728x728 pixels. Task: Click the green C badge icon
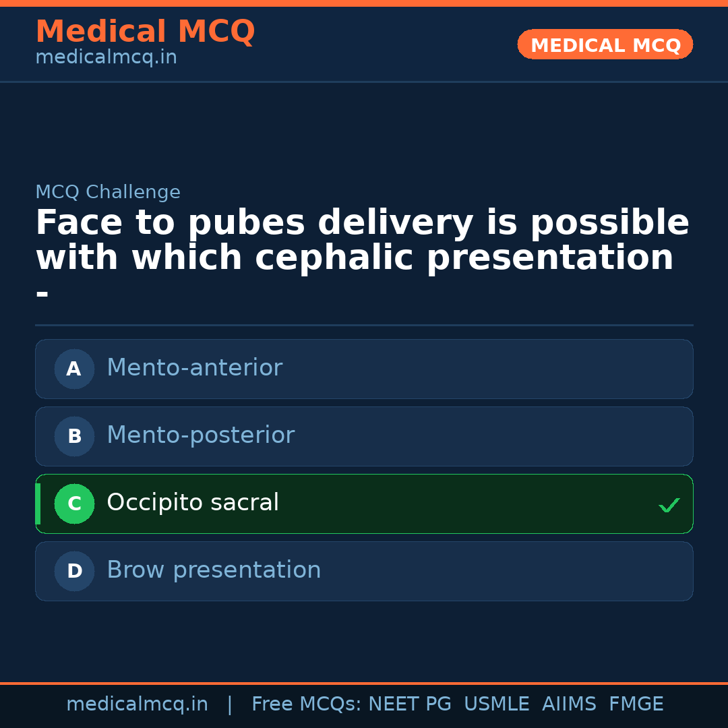click(x=74, y=504)
